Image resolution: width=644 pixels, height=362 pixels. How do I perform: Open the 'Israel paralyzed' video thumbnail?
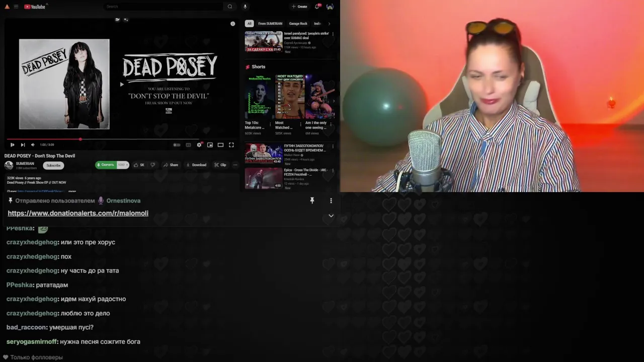click(264, 41)
